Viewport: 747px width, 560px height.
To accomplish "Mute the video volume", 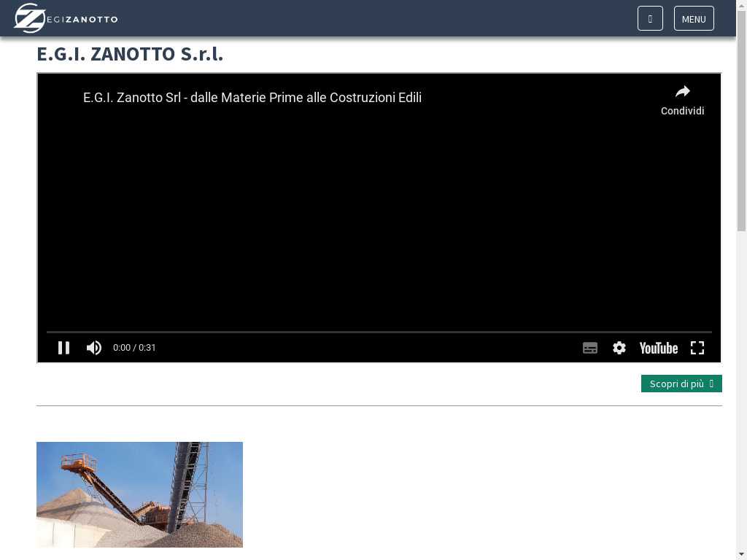I will [x=94, y=348].
